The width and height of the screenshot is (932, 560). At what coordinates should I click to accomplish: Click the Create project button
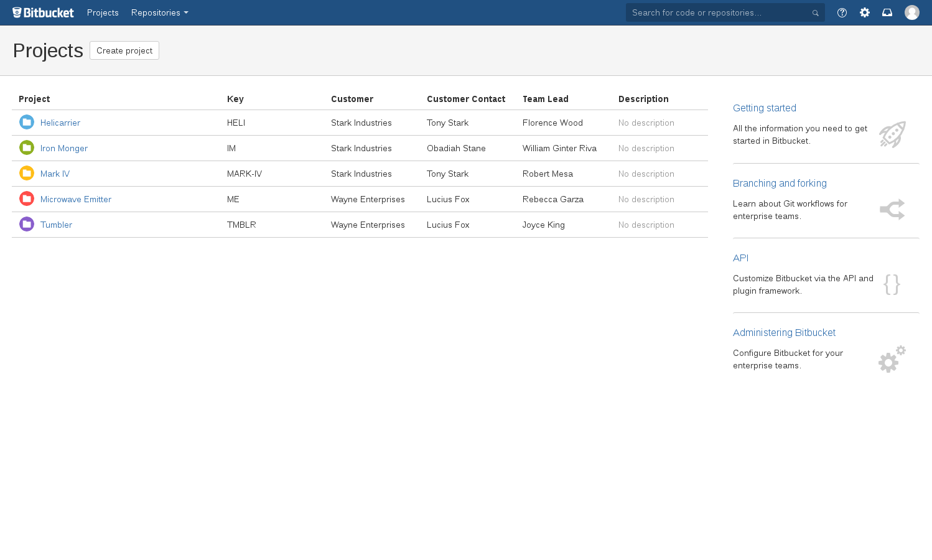coord(124,50)
